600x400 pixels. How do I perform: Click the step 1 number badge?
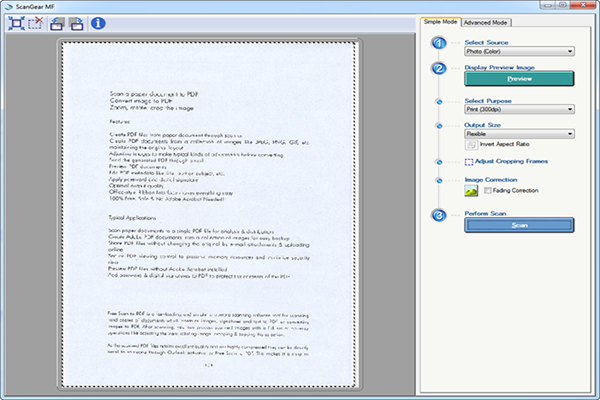tap(438, 43)
